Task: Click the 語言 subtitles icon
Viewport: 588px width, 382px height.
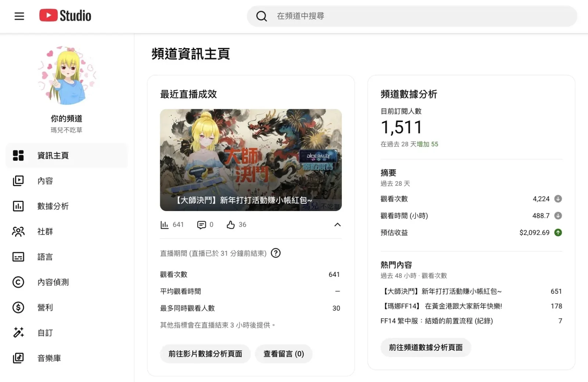Action: pyautogui.click(x=18, y=257)
